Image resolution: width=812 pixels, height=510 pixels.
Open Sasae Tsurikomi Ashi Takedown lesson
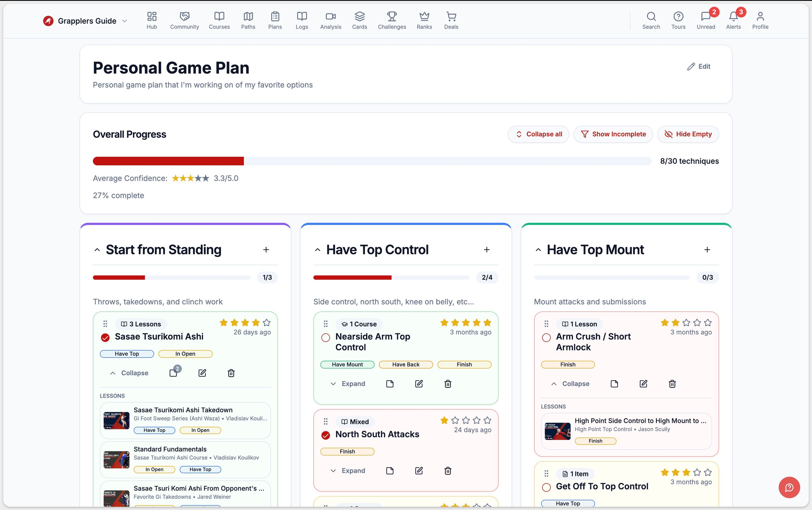[x=185, y=420]
